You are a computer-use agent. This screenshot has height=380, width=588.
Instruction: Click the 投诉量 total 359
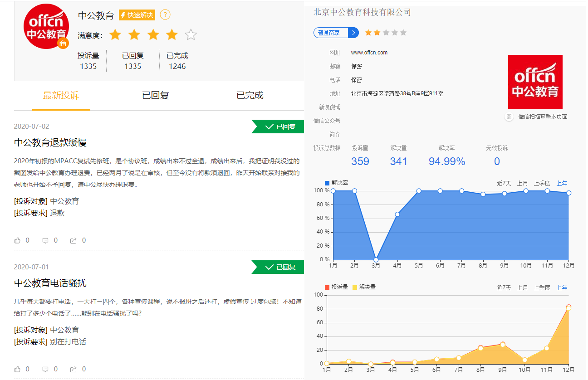click(x=360, y=161)
